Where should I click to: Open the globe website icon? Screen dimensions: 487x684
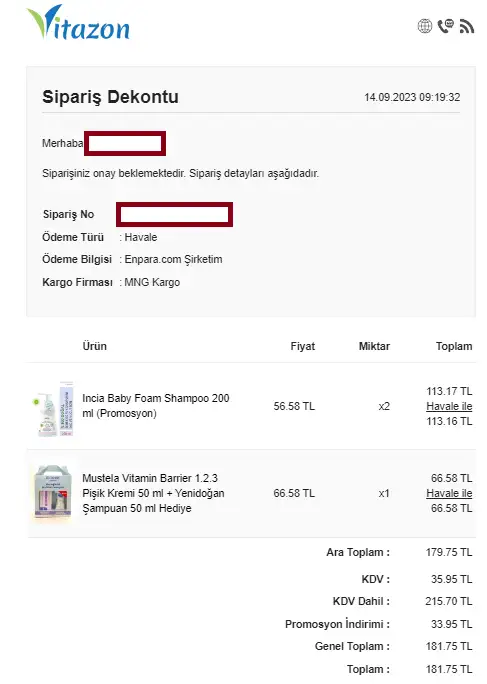(x=425, y=26)
